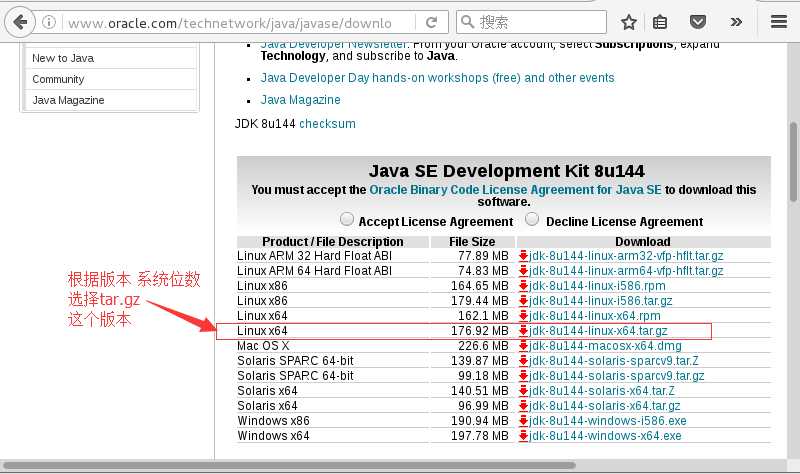
Task: Click the download icon for windows-i586.exe
Action: pos(523,420)
